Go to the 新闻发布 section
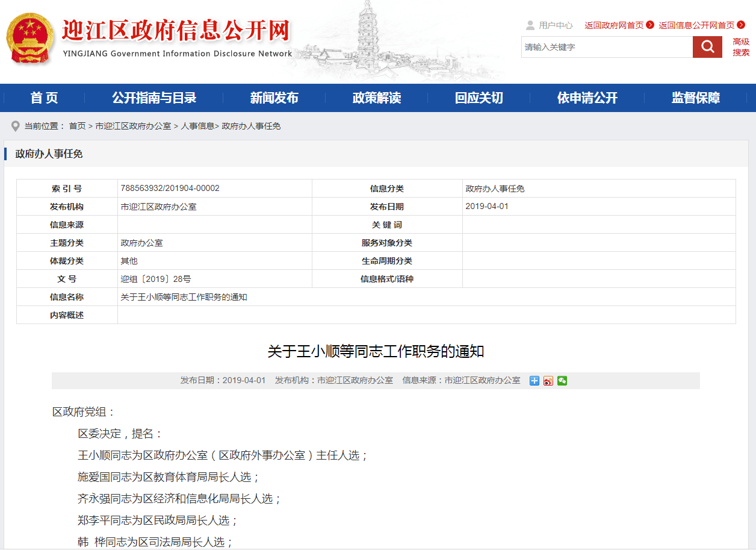Image resolution: width=756 pixels, height=550 pixels. [274, 98]
